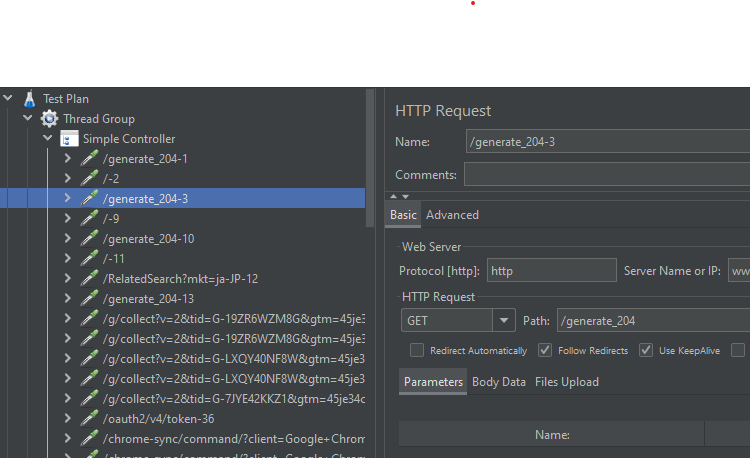
Task: Click the Protocol text field
Action: (552, 271)
